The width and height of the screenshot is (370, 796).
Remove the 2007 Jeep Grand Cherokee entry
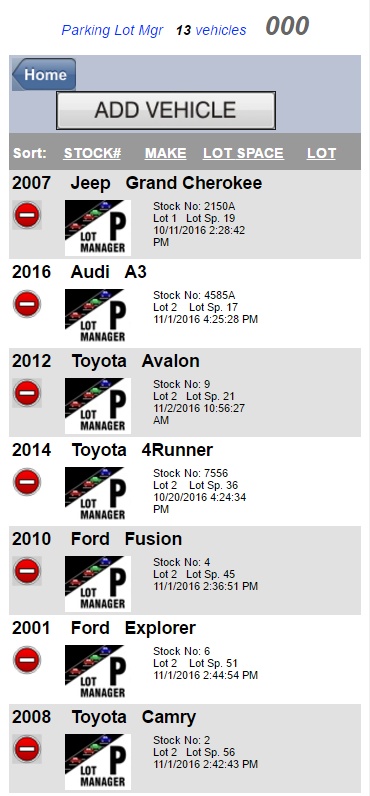(27, 215)
